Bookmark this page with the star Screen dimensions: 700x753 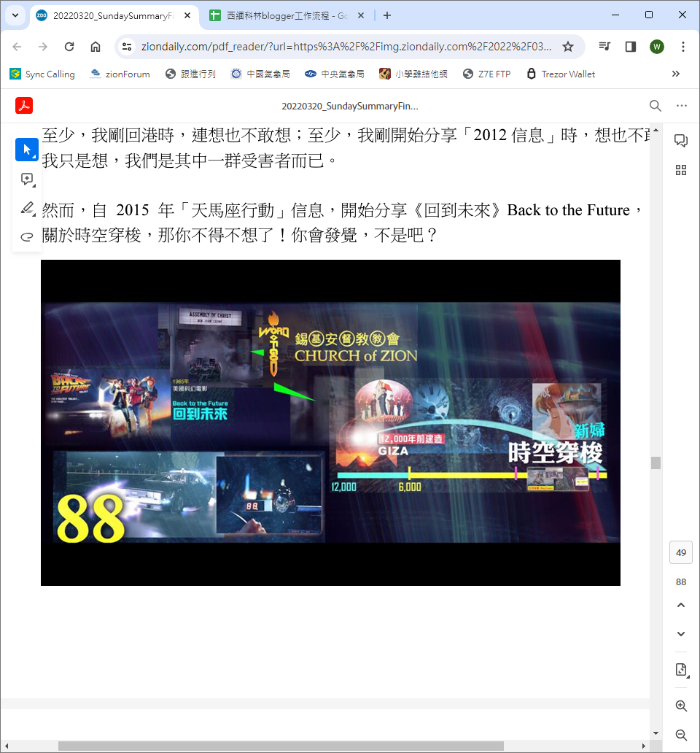(568, 47)
